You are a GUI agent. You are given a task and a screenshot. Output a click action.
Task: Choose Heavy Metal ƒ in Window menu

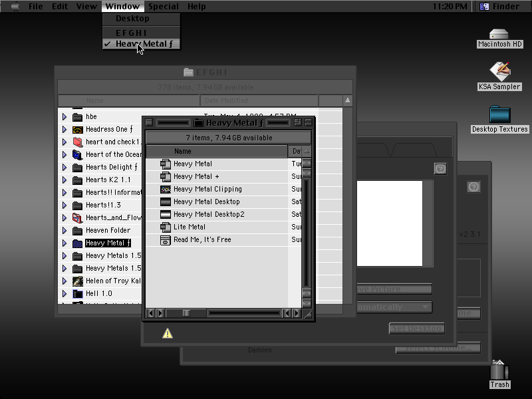coord(141,44)
